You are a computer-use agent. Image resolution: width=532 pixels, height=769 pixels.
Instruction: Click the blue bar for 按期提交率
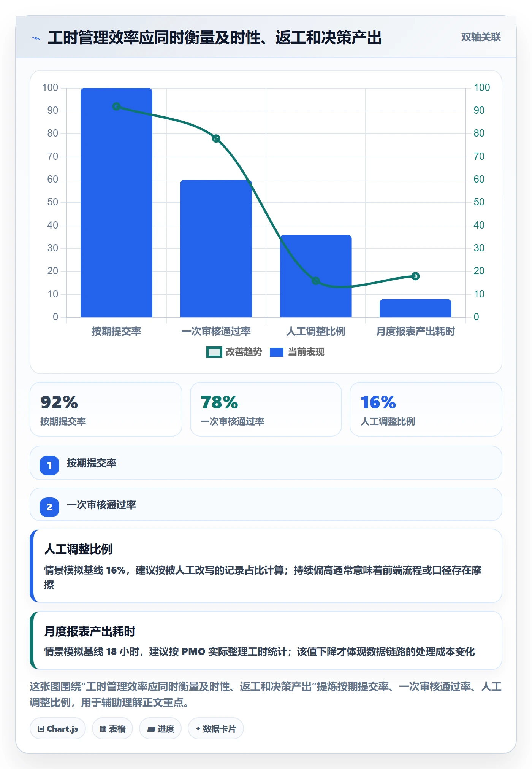pos(117,203)
